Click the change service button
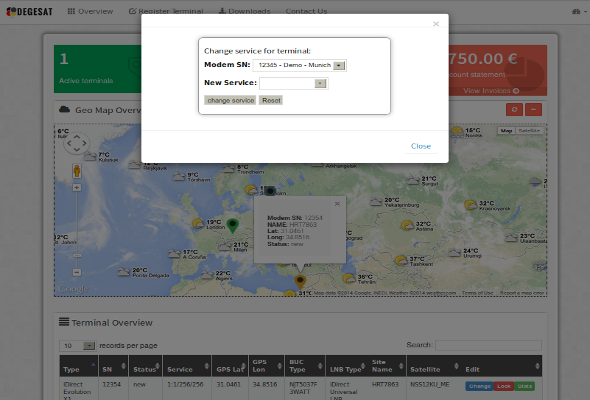The width and height of the screenshot is (590, 400). tap(230, 100)
